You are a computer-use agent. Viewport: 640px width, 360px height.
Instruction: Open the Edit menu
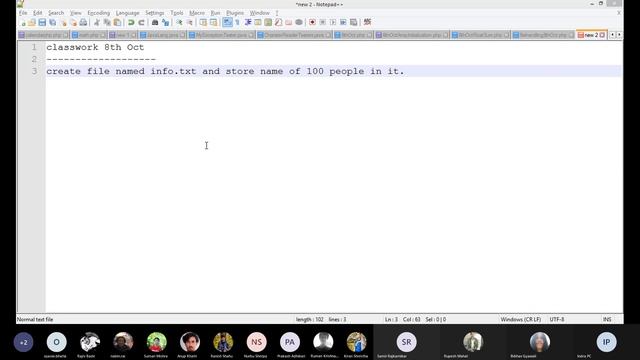pyautogui.click(x=37, y=13)
